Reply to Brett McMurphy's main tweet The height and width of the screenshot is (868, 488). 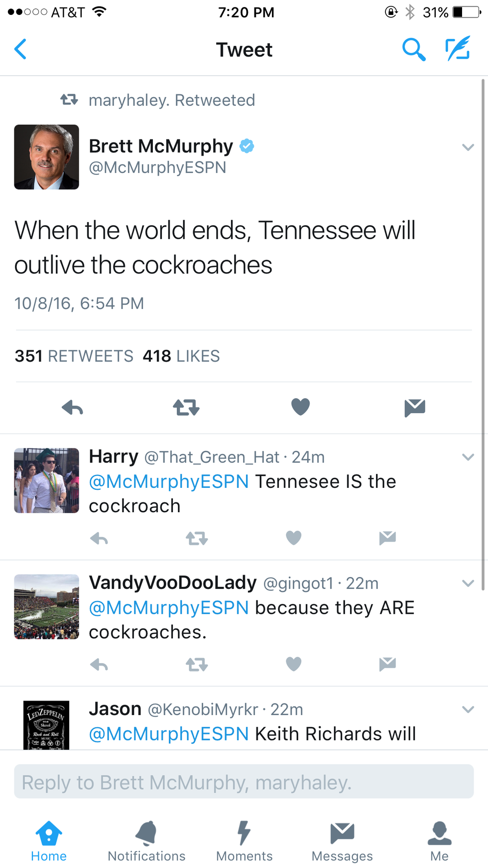point(73,408)
